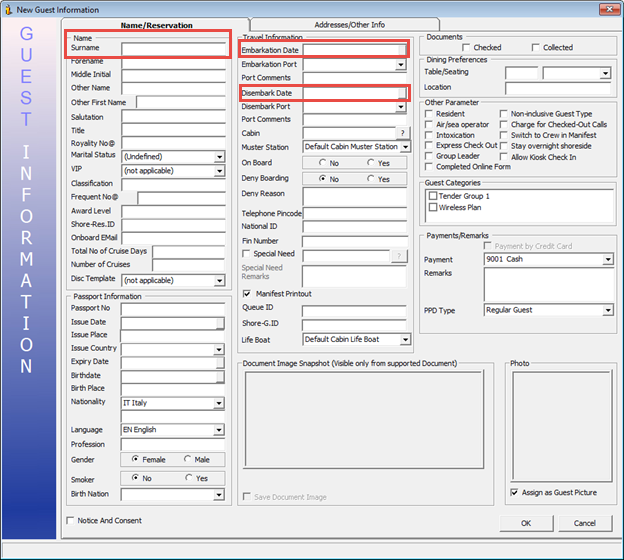The image size is (624, 560).
Task: Click the guest Photo placeholder box
Action: 562,425
